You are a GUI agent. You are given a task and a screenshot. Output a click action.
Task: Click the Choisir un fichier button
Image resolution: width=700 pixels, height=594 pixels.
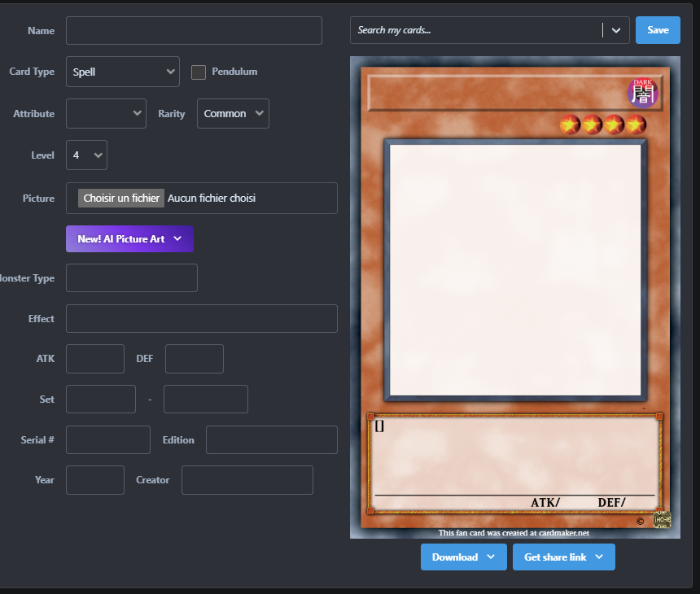tap(121, 199)
